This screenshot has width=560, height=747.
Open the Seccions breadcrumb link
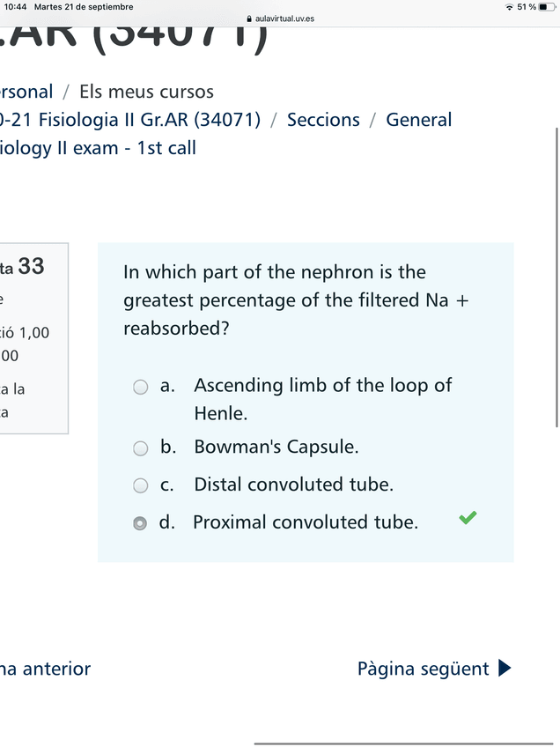[x=323, y=120]
